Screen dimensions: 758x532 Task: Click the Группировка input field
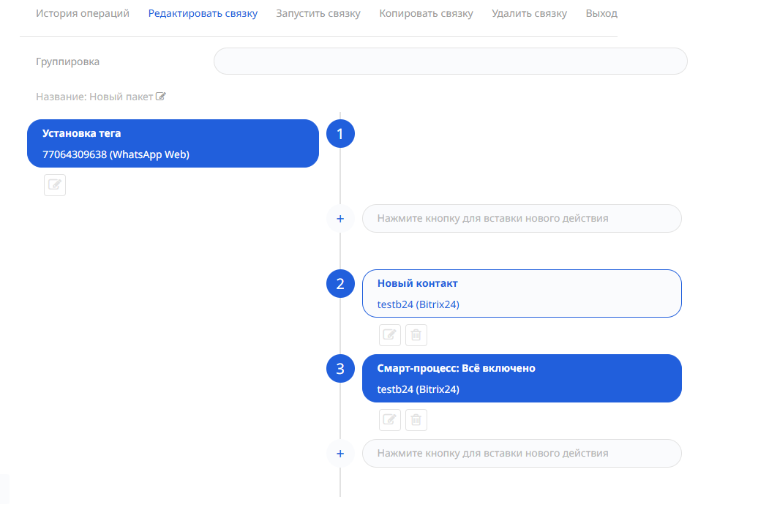tap(450, 61)
